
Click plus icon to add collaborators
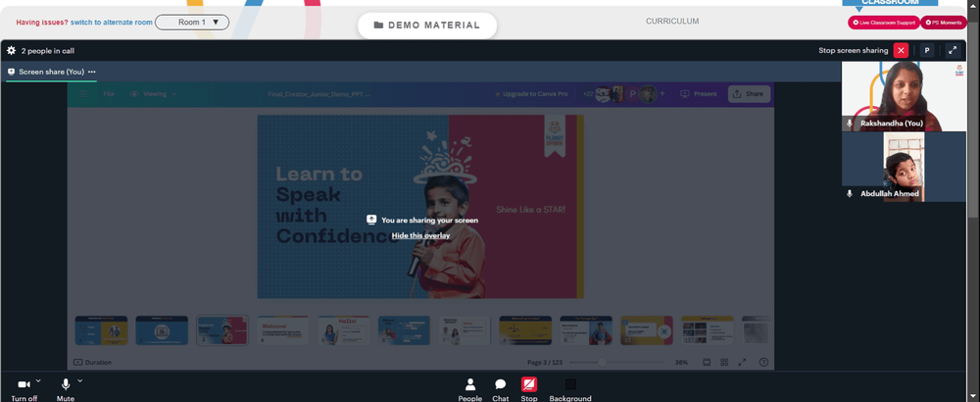coord(662,94)
